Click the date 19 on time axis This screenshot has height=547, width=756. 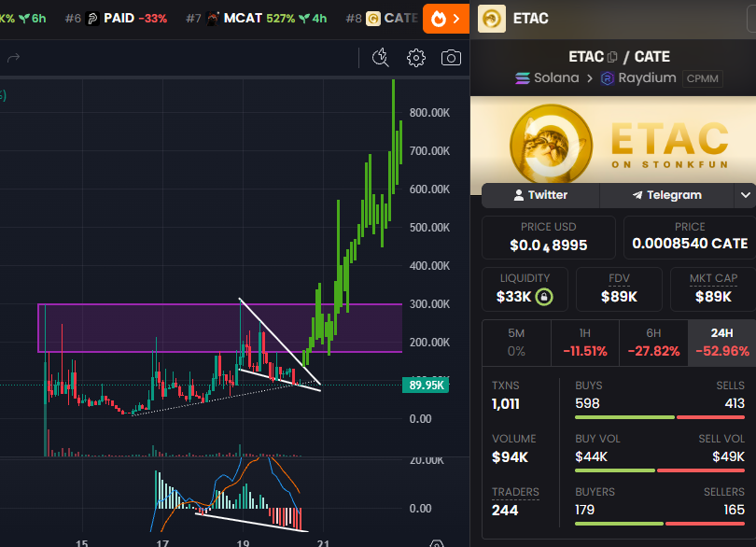click(243, 543)
